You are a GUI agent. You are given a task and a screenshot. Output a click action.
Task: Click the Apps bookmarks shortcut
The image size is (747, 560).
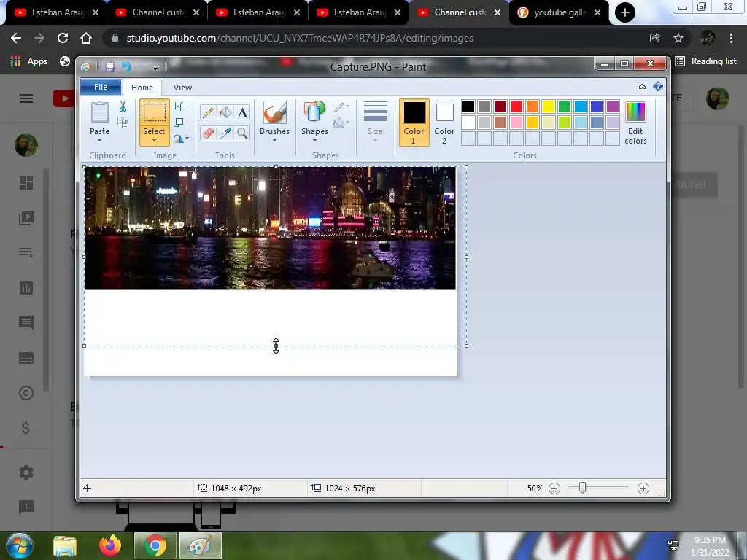click(x=29, y=61)
